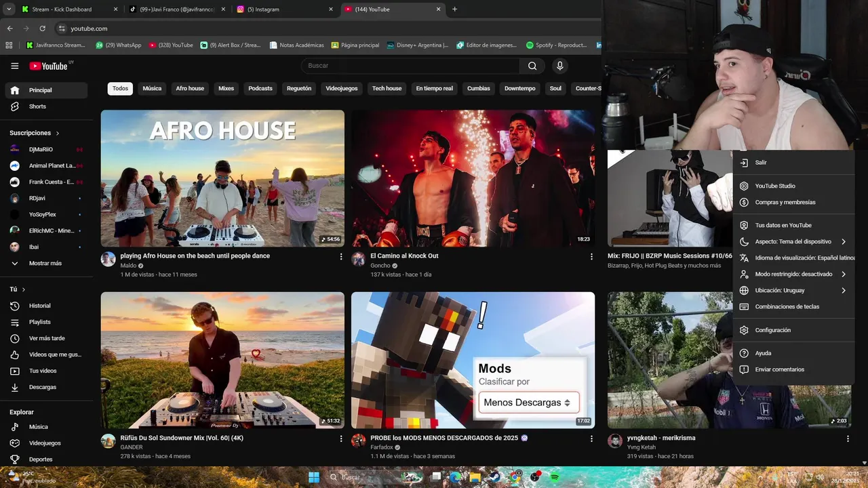Switch to Stream - Kick Dashboard tab

[68, 9]
